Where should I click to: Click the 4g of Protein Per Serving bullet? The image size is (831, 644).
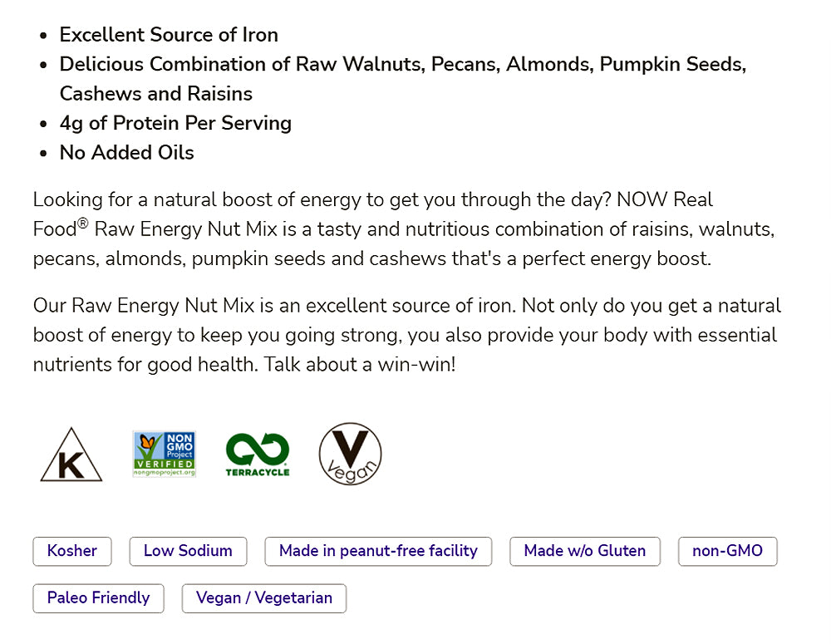pos(175,123)
